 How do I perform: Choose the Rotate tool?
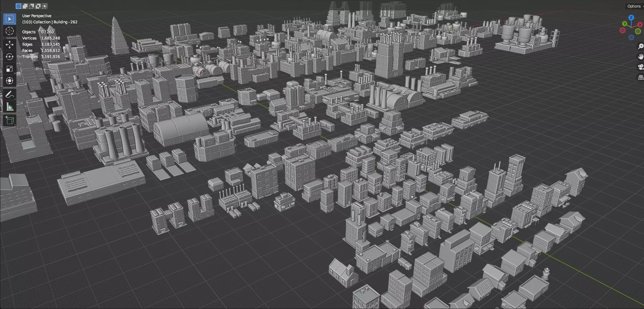click(10, 57)
